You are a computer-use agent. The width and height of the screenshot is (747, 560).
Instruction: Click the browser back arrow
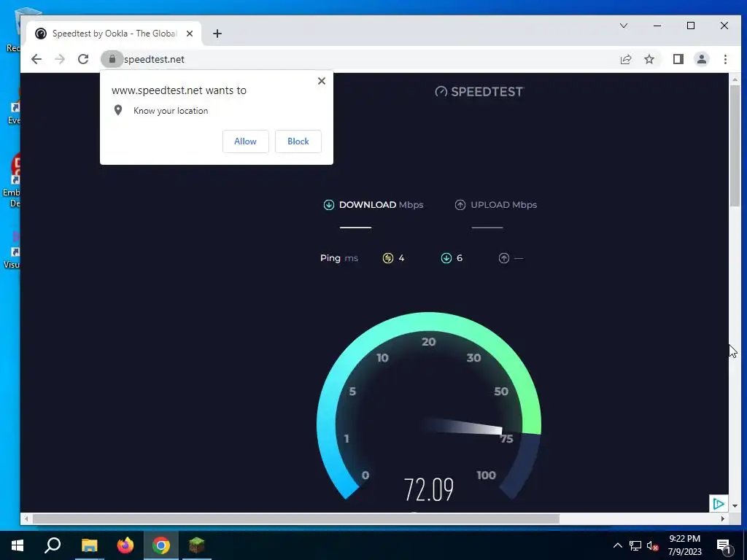coord(36,59)
